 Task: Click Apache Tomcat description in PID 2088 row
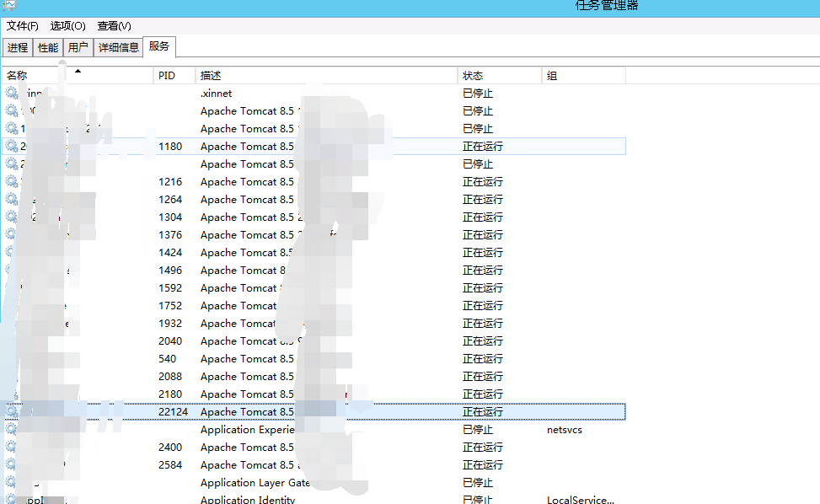pos(247,377)
